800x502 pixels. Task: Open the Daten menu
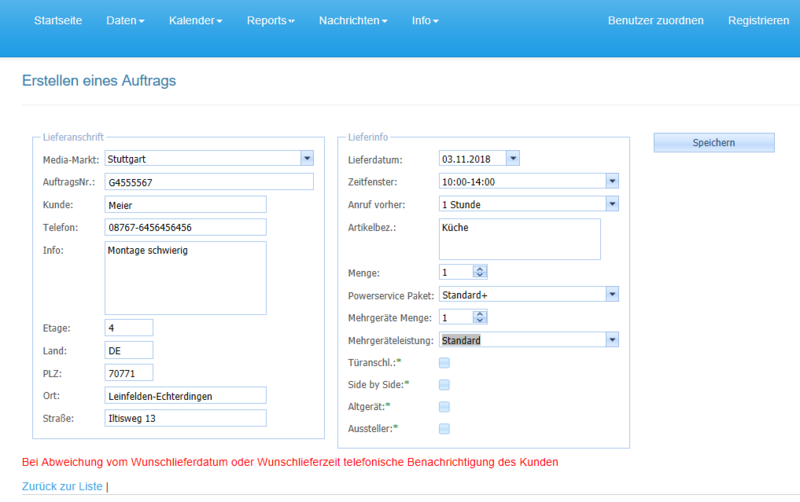125,21
